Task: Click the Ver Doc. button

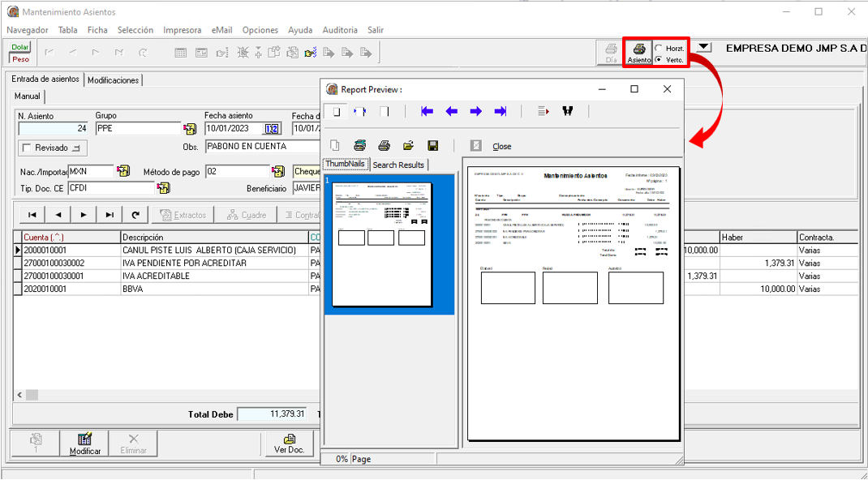Action: pyautogui.click(x=290, y=444)
